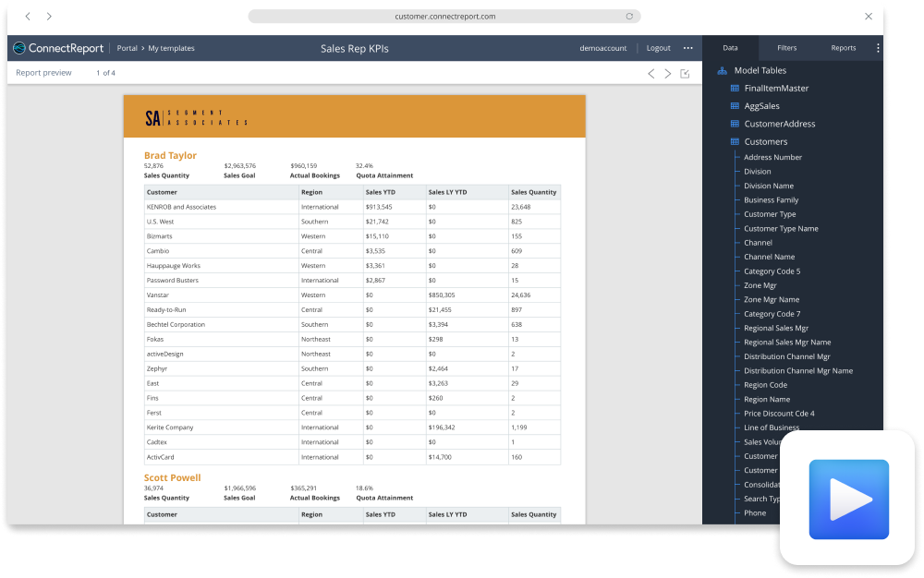Open the Reports tab
This screenshot has width=924, height=578.
pos(843,48)
